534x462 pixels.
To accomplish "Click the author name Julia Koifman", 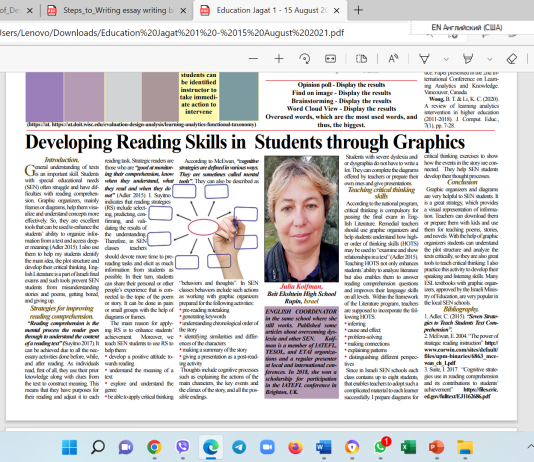I will coord(301,286).
